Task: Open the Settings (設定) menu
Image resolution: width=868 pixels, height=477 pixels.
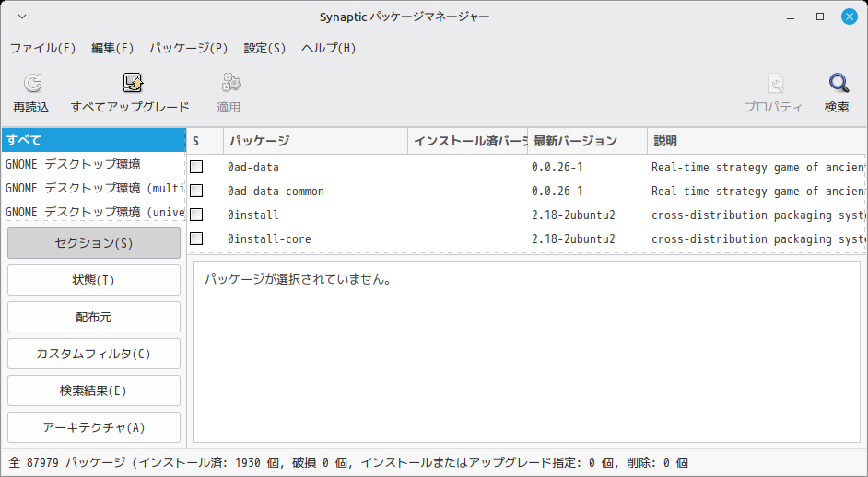Action: 264,48
